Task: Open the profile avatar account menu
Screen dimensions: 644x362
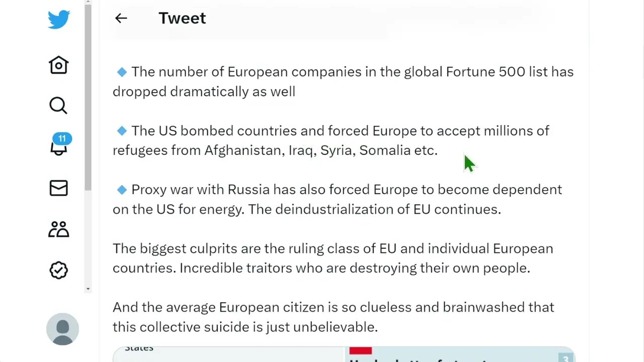Action: 62,329
